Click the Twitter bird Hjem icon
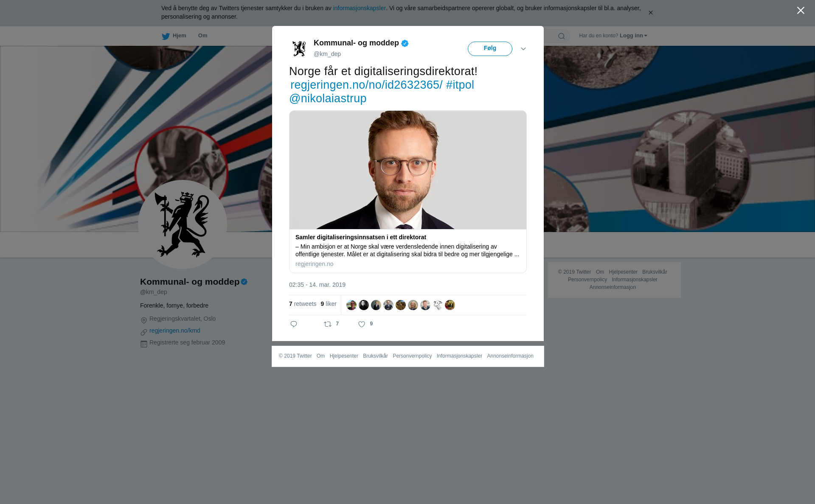815x504 pixels. coord(166,36)
